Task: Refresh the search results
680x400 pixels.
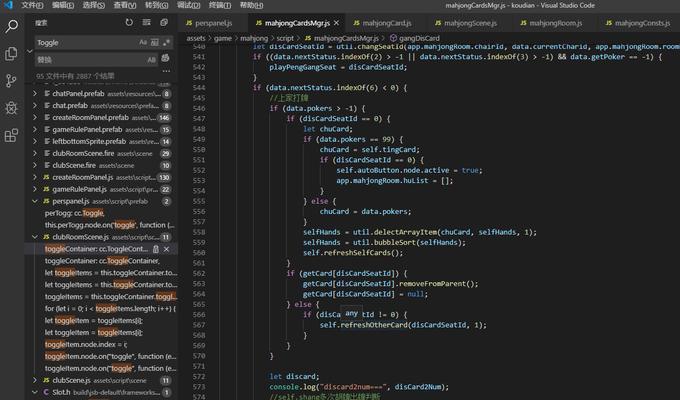Action: click(x=129, y=21)
